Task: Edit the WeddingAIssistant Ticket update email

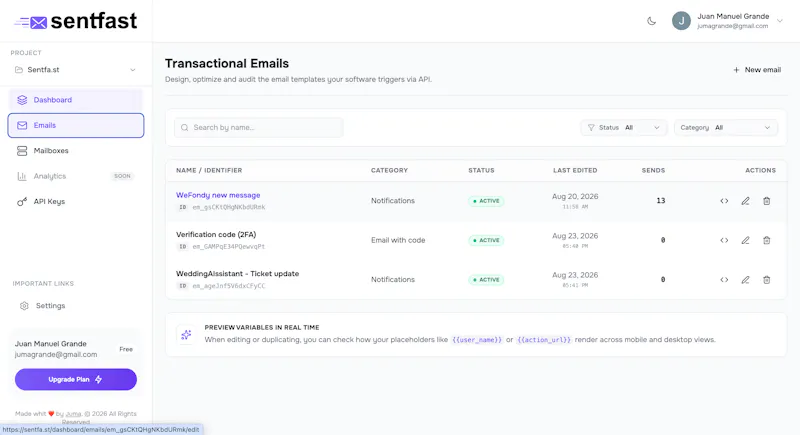Action: pyautogui.click(x=745, y=279)
